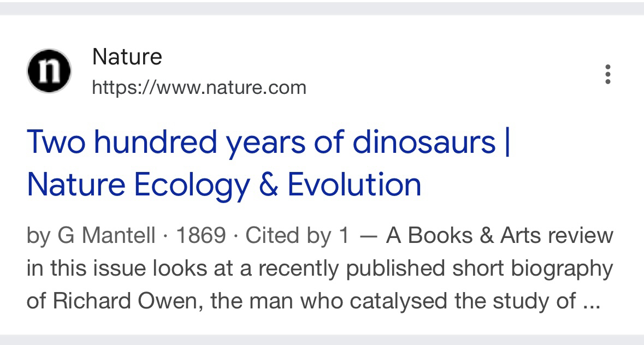Screen dimensions: 644x345
Task: Open the three-dot more options menu
Action: pyautogui.click(x=607, y=74)
